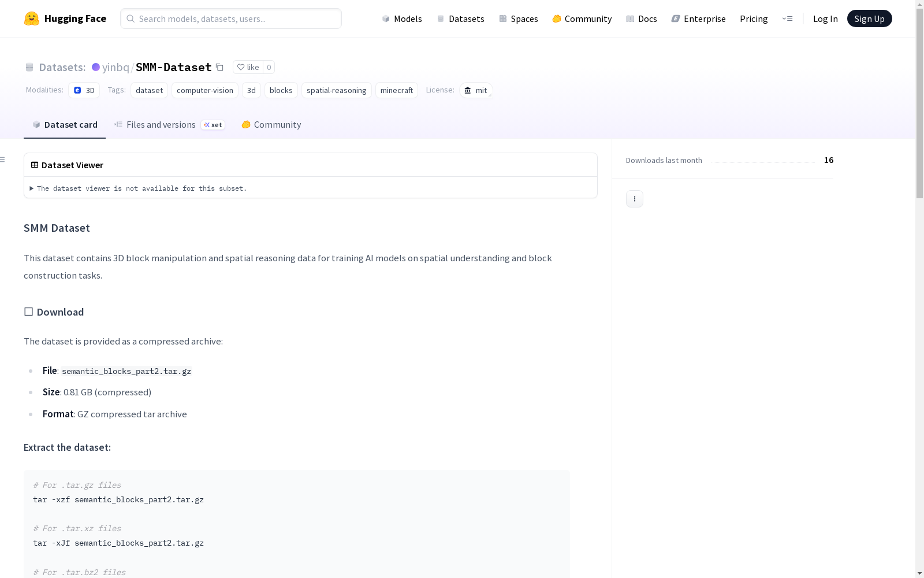Click the scrollbar down arrow
The height and width of the screenshot is (578, 924).
[x=919, y=573]
